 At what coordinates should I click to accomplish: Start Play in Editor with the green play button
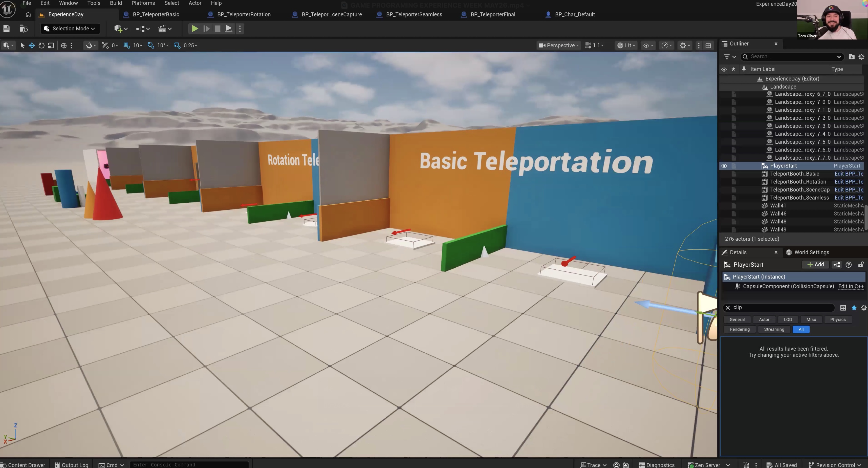point(195,29)
